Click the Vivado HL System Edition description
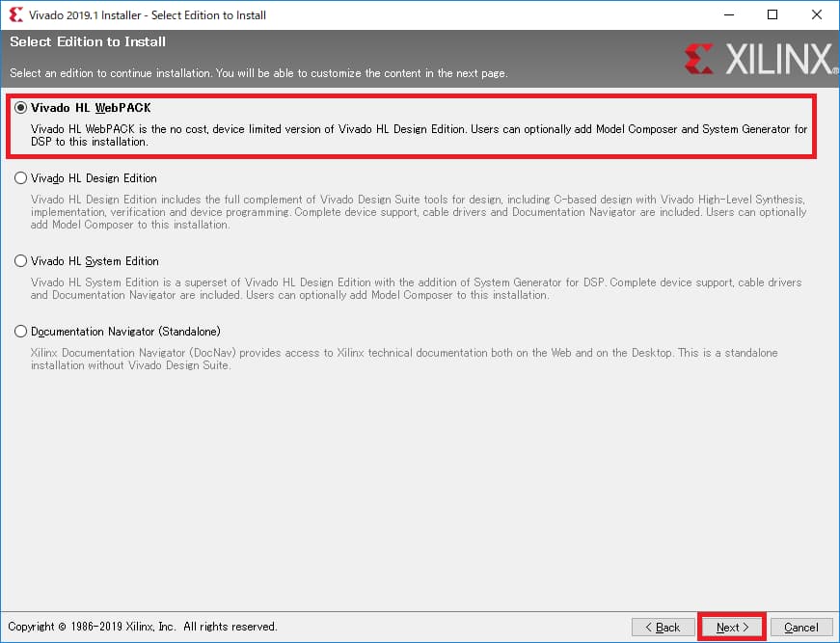 click(417, 288)
